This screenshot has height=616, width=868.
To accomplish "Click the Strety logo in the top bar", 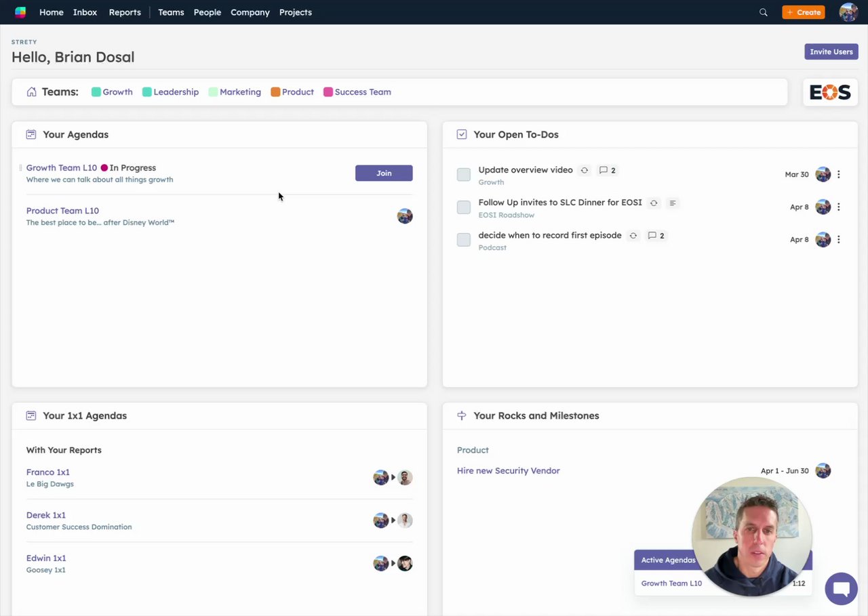I will coord(20,12).
